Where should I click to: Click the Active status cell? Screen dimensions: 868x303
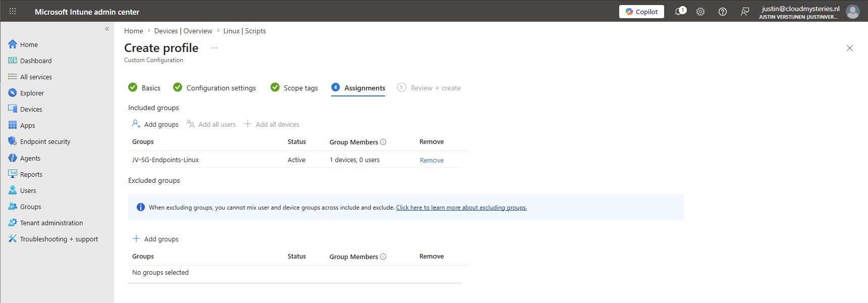pyautogui.click(x=296, y=160)
